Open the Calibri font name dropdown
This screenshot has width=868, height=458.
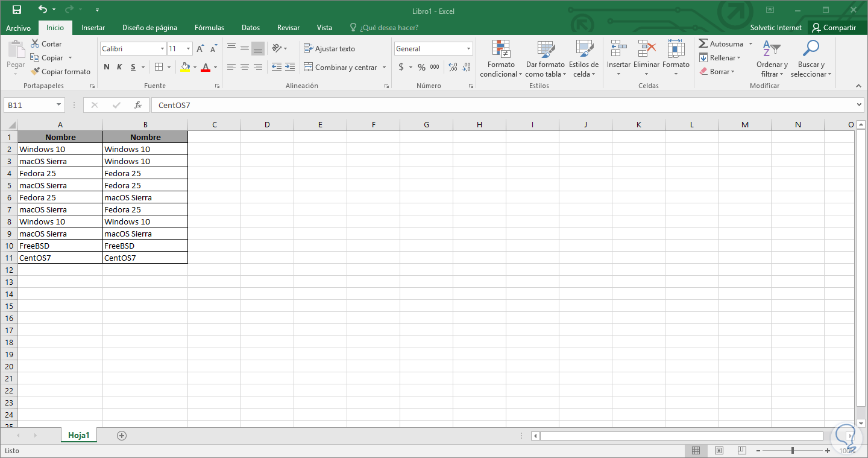click(162, 49)
